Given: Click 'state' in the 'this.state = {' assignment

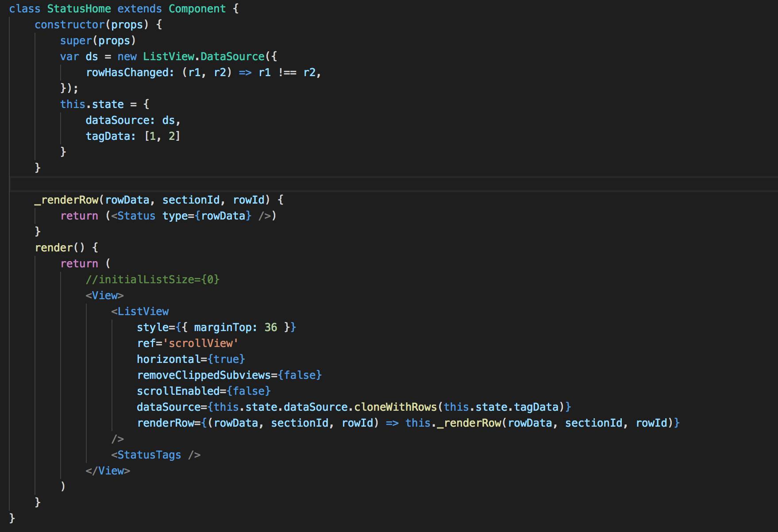Looking at the screenshot, I should 108,104.
